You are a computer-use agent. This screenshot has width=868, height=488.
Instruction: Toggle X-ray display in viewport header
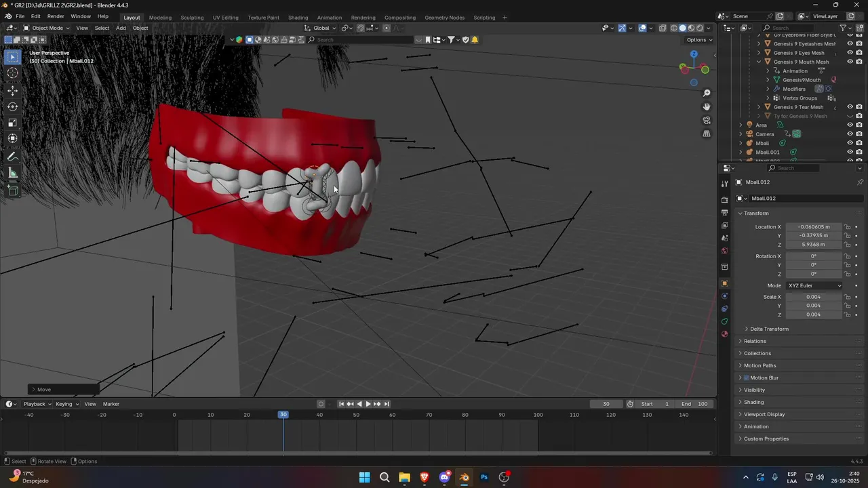663,28
